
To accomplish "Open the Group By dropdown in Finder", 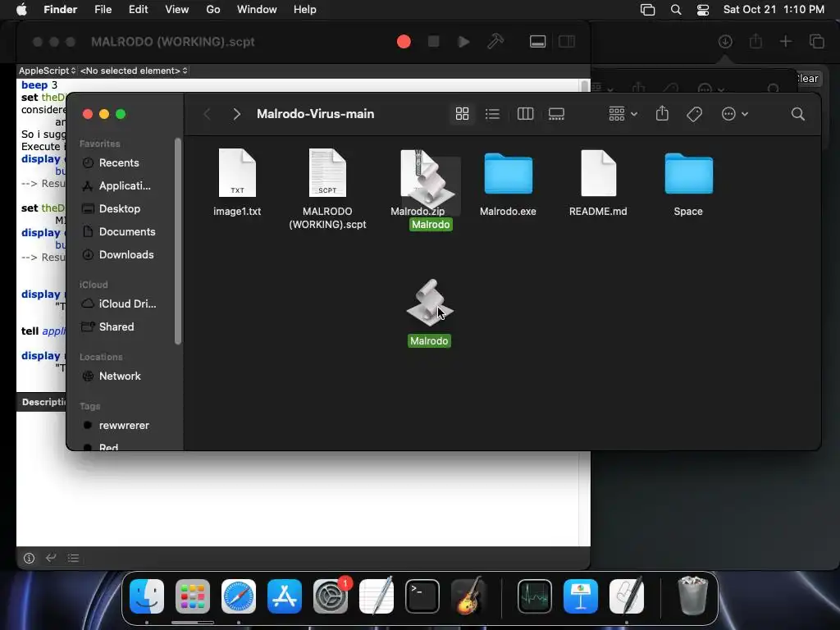I will tap(623, 113).
